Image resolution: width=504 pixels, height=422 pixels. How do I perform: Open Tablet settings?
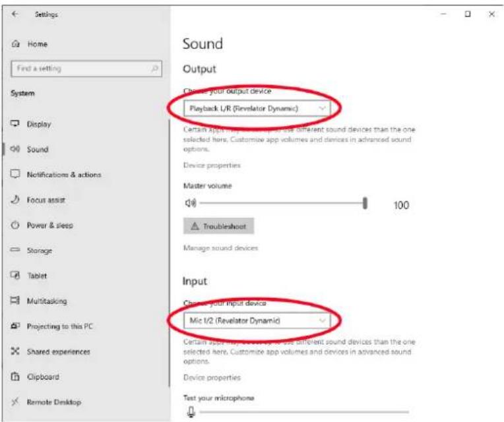tap(37, 276)
